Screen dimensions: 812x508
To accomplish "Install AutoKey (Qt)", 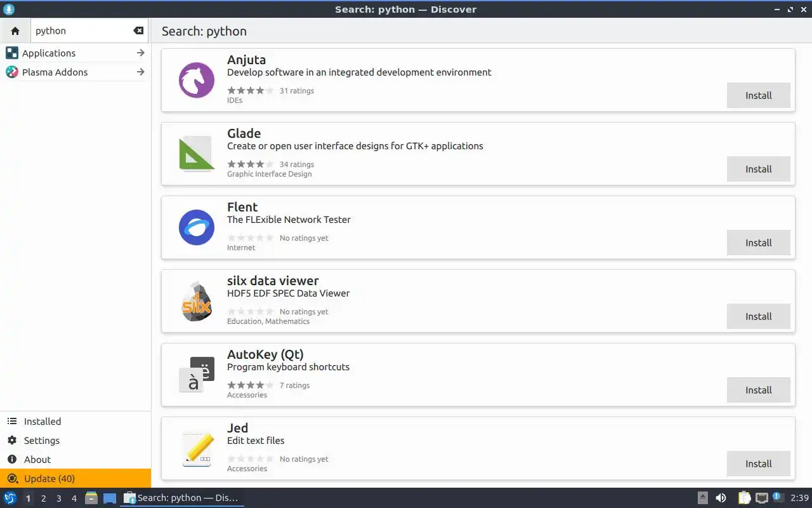I will (x=758, y=390).
